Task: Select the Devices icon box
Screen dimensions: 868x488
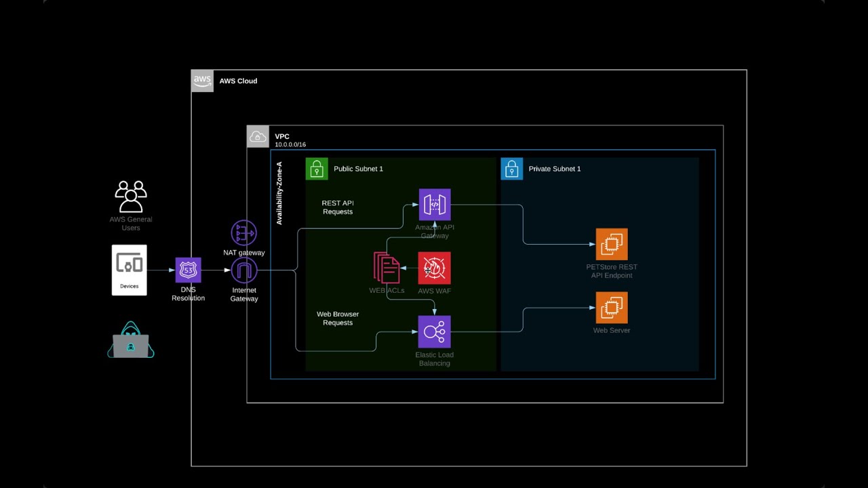Action: (130, 270)
